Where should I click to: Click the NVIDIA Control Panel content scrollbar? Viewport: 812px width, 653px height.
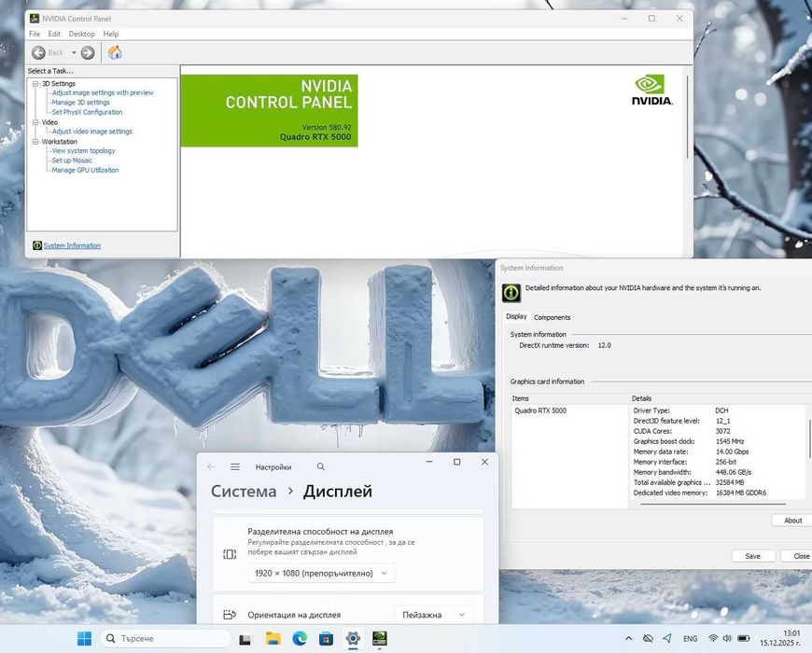688,117
